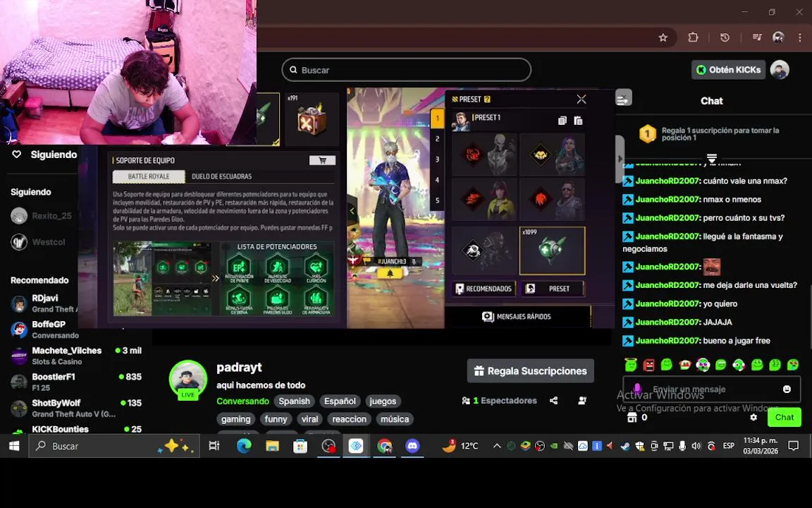Open the Chrome three-dot menu

tap(800, 37)
